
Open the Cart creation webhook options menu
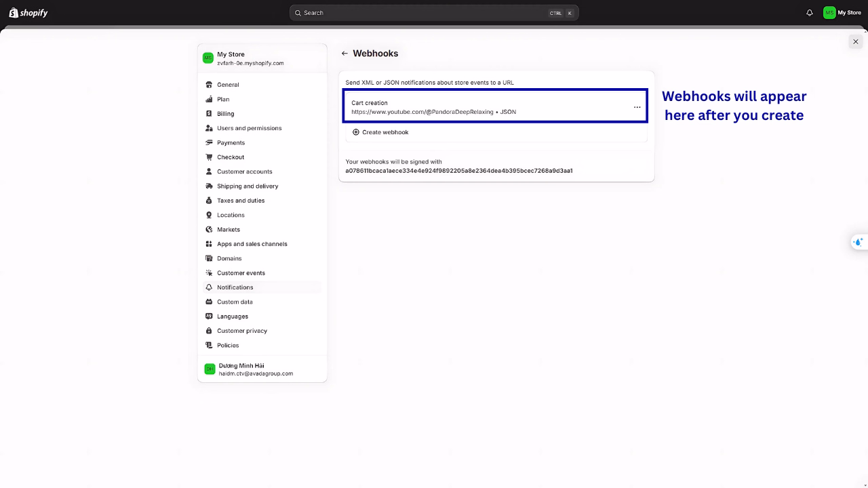coord(637,107)
